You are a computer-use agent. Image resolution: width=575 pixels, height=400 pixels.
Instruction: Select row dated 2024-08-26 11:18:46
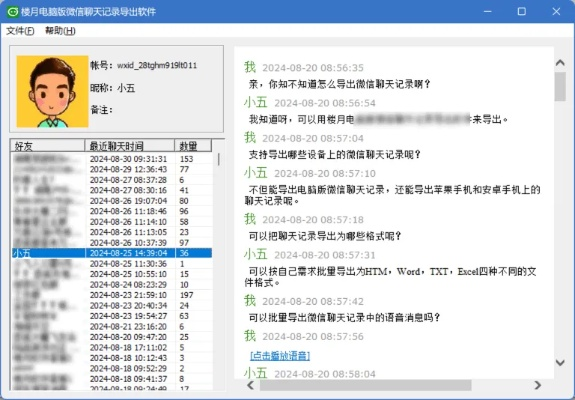[x=112, y=211]
